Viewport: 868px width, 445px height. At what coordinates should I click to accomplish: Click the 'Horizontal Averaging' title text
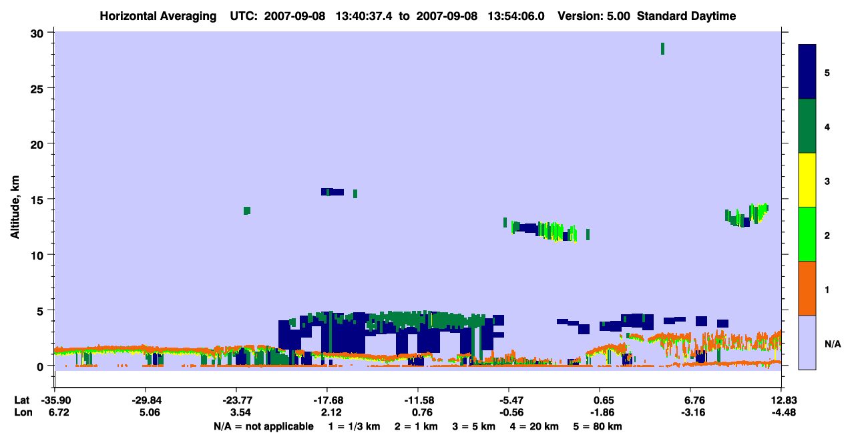tap(158, 16)
